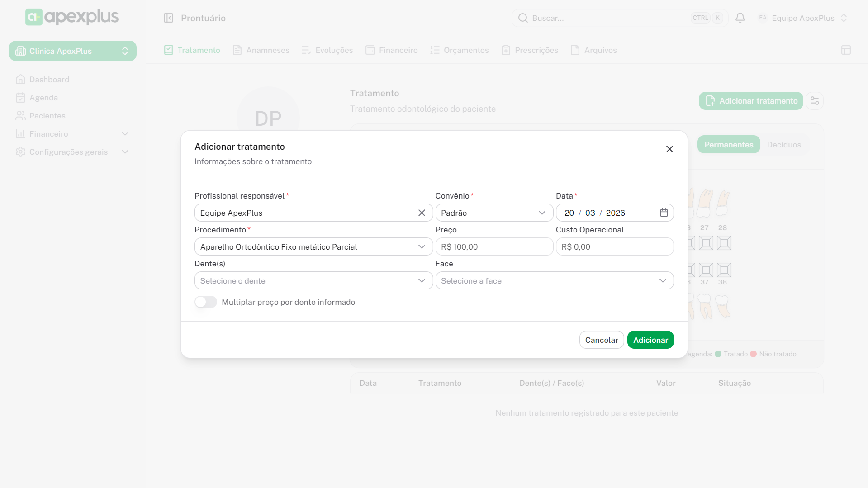This screenshot has width=868, height=488.
Task: Click the ApexPlus logo
Action: pyautogui.click(x=72, y=17)
